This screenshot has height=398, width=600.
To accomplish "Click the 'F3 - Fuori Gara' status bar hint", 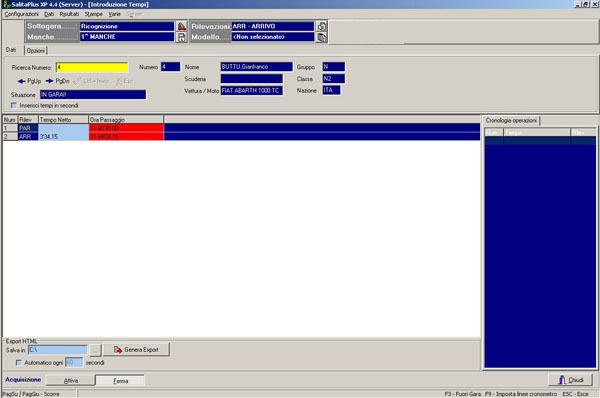I will (x=463, y=394).
